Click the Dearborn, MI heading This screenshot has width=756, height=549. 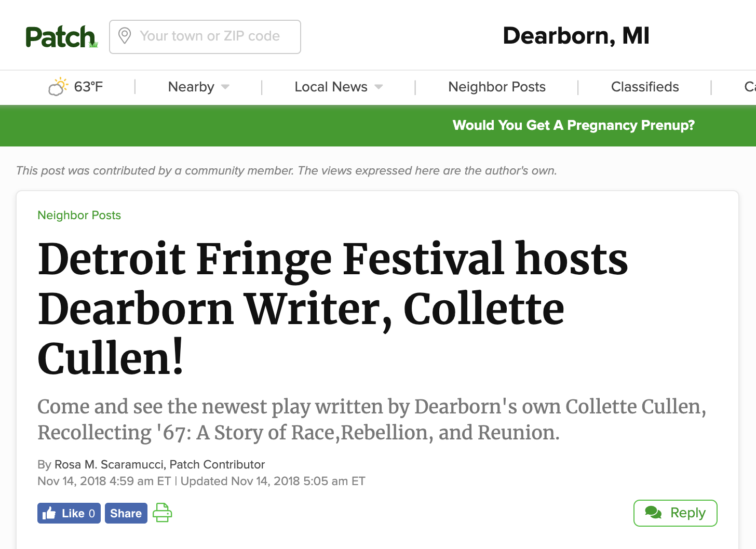[576, 36]
